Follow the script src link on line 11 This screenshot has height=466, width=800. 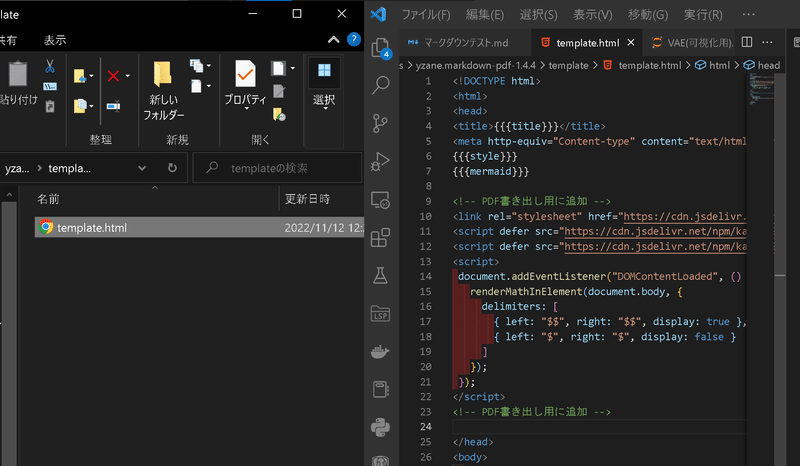pyautogui.click(x=655, y=231)
